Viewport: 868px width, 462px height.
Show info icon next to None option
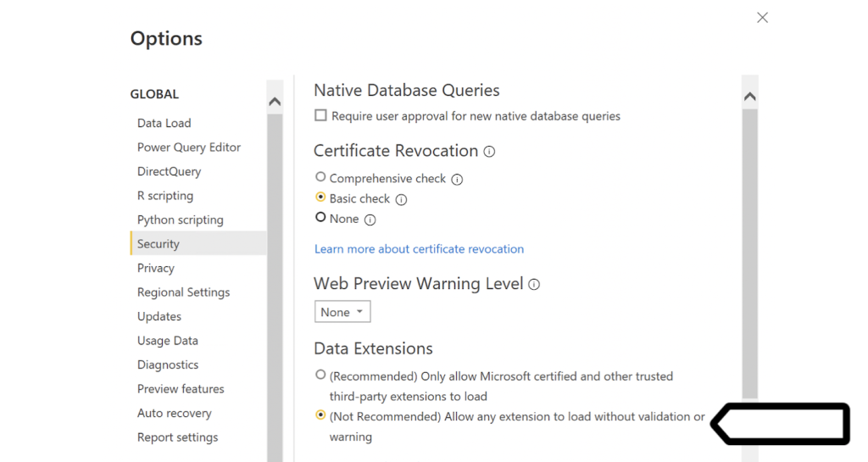coord(370,220)
